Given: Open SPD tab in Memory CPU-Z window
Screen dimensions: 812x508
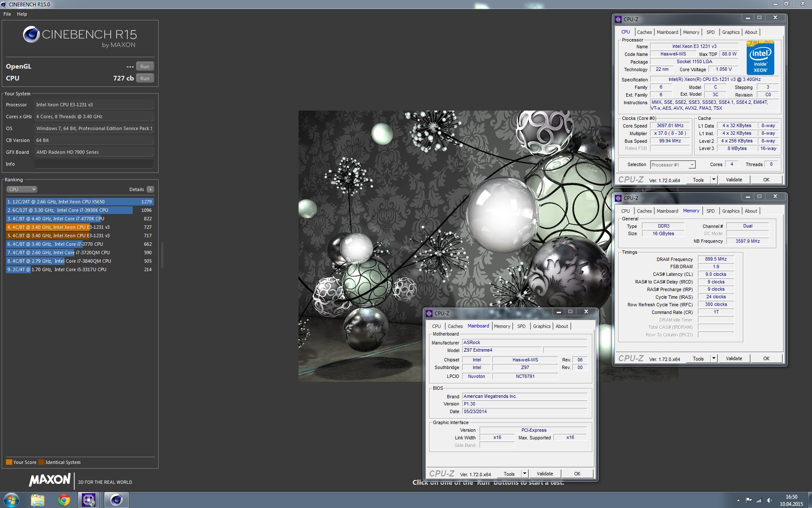Looking at the screenshot, I should (710, 211).
